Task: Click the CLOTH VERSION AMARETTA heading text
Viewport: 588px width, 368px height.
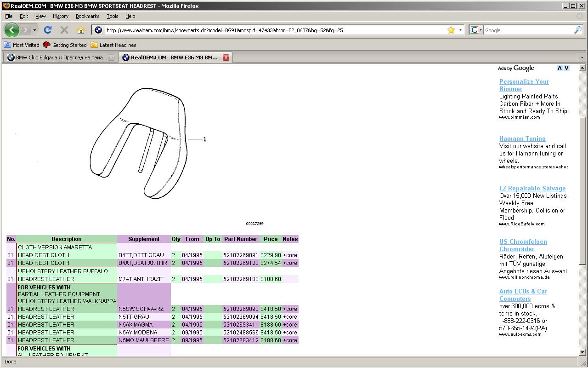Action: (x=55, y=247)
